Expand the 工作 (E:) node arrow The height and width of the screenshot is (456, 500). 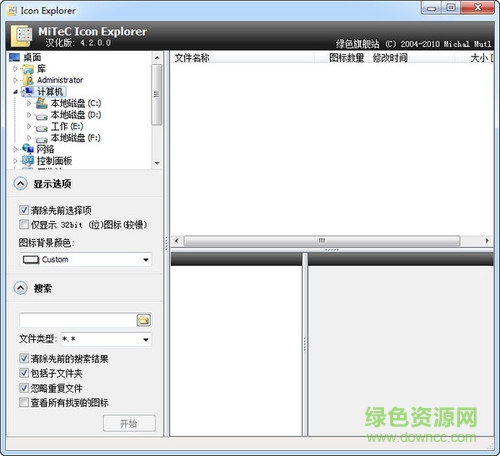(29, 126)
